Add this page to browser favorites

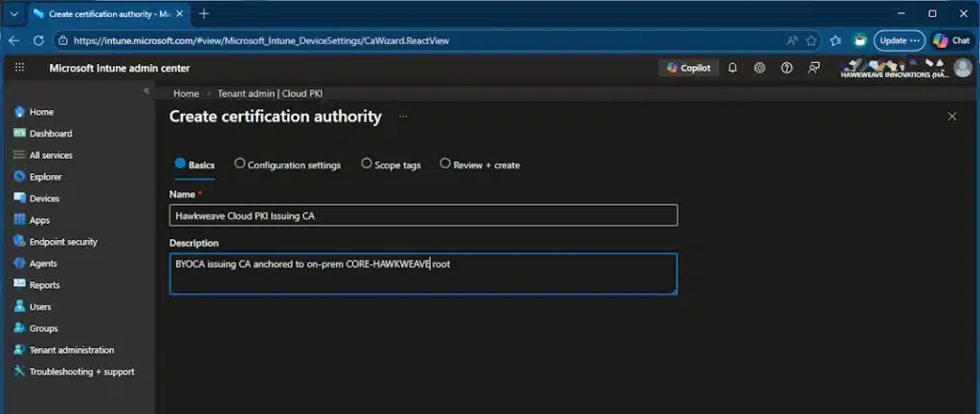click(812, 40)
